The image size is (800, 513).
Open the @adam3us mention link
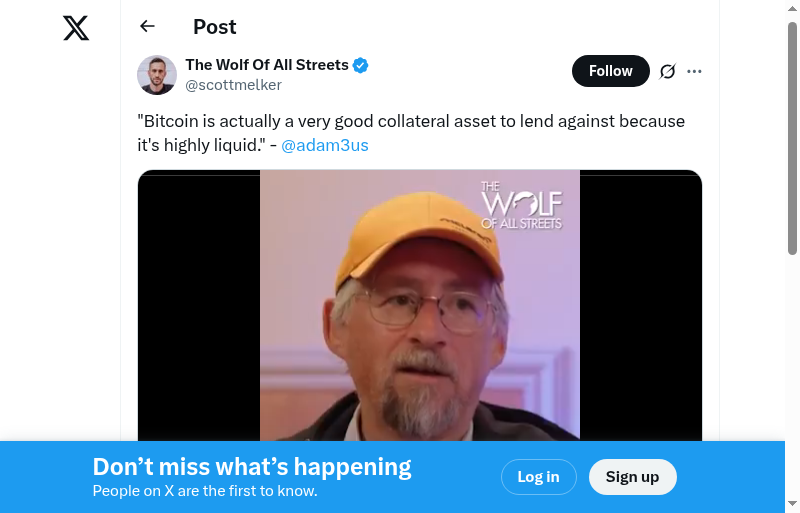pyautogui.click(x=325, y=145)
